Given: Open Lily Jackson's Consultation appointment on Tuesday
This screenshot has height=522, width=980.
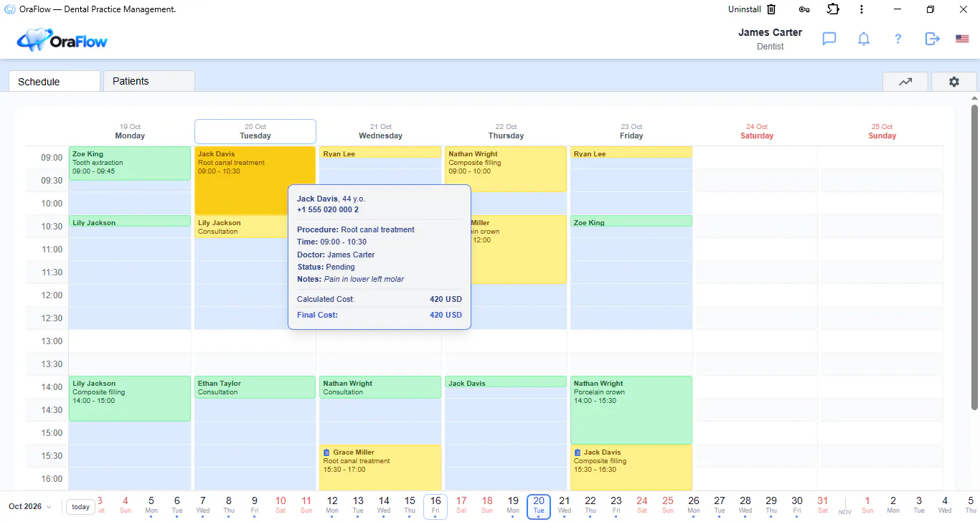Looking at the screenshot, I should pyautogui.click(x=241, y=227).
